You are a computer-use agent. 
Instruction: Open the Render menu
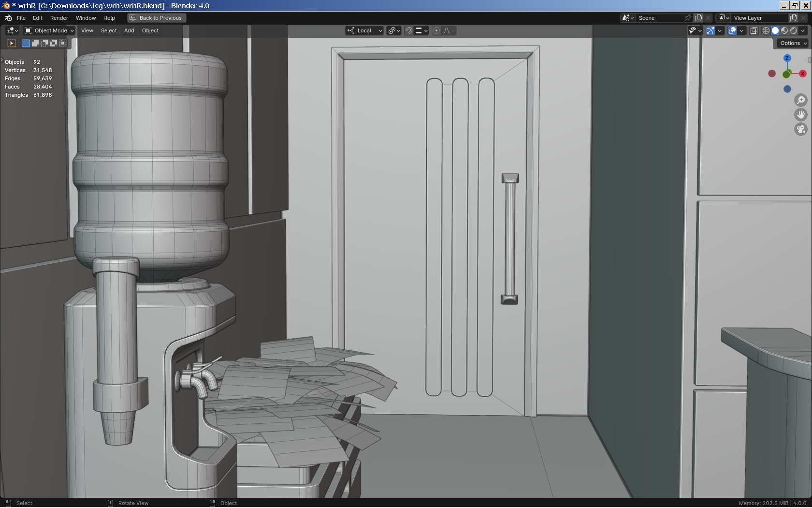click(59, 18)
